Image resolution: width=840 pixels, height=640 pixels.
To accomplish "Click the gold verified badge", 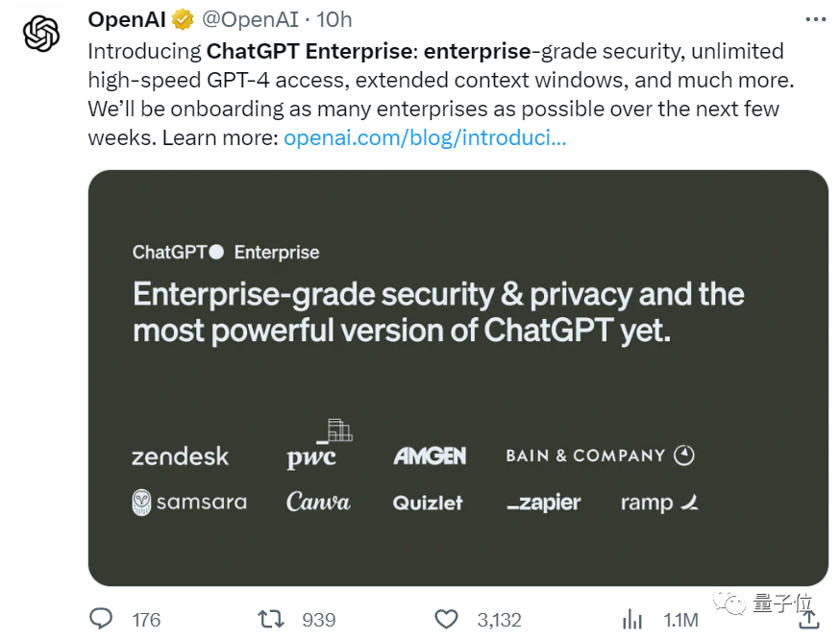I will tap(182, 18).
